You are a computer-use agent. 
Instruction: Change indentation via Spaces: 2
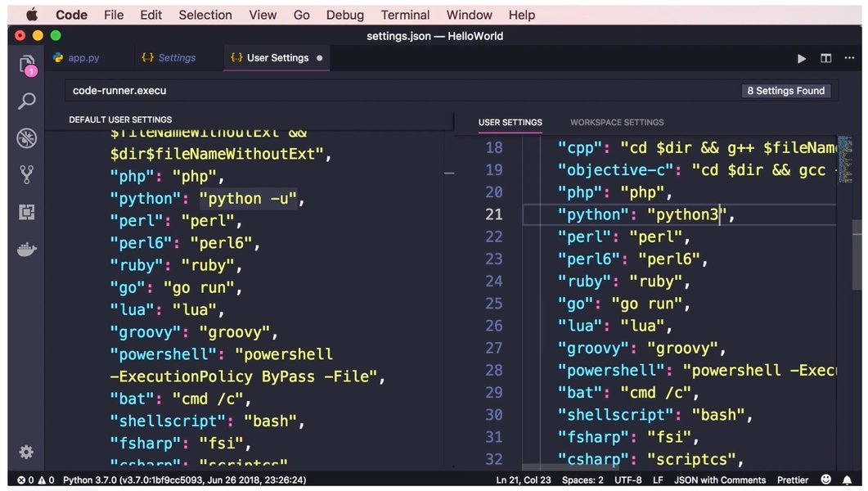(582, 480)
